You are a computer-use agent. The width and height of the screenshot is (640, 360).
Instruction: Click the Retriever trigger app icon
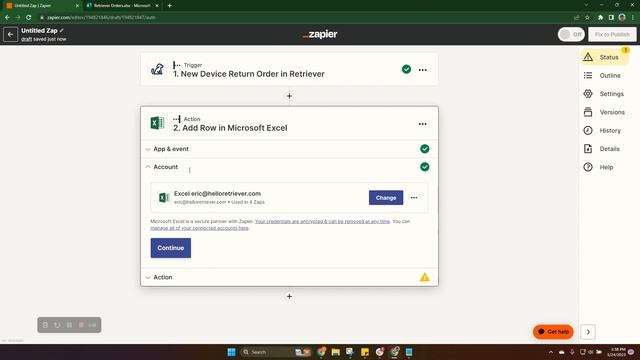[157, 69]
